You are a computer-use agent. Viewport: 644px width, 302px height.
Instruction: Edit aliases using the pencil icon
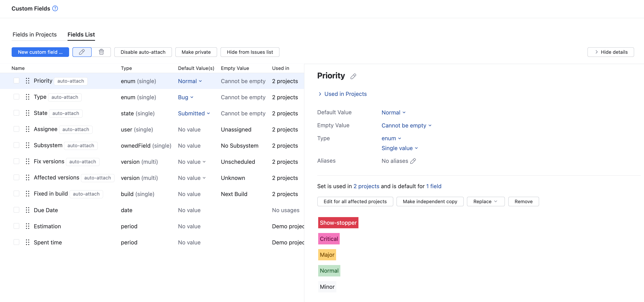click(414, 161)
